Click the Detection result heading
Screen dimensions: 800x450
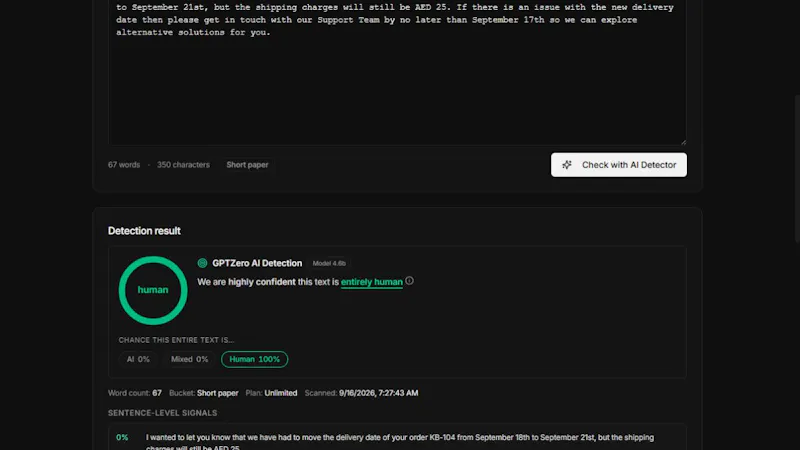coord(144,231)
